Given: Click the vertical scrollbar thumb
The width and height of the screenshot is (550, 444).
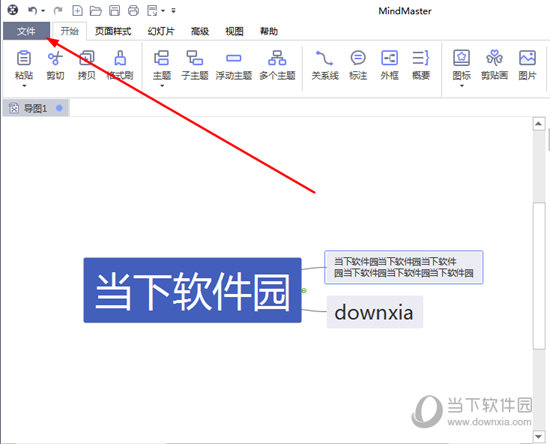Looking at the screenshot, I should [x=539, y=275].
